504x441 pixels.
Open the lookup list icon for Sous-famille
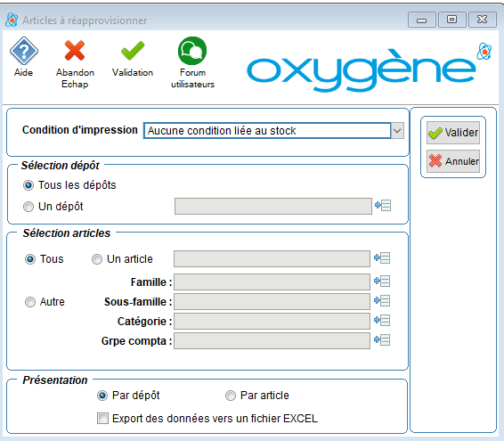click(382, 301)
